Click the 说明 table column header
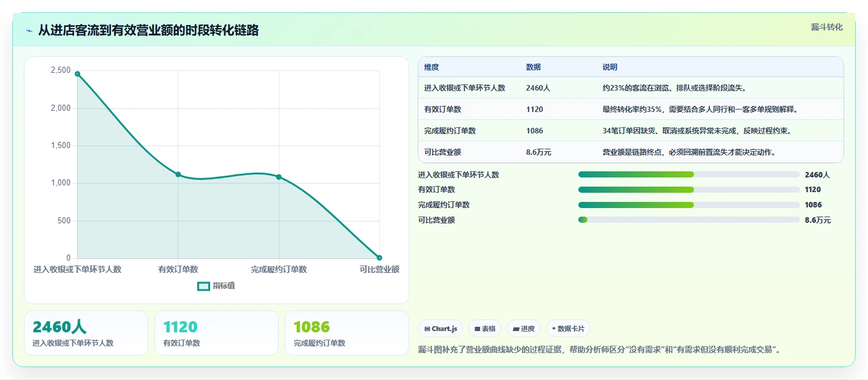 (610, 67)
